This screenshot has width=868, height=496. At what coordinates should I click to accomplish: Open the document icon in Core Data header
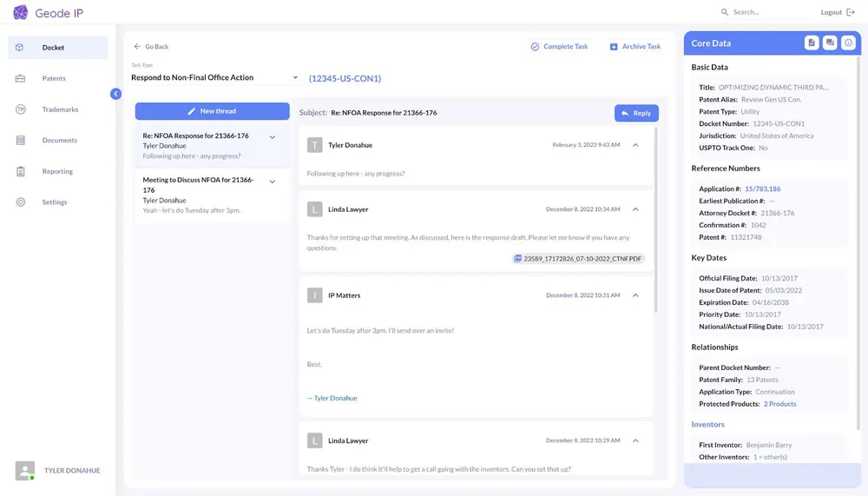point(812,43)
